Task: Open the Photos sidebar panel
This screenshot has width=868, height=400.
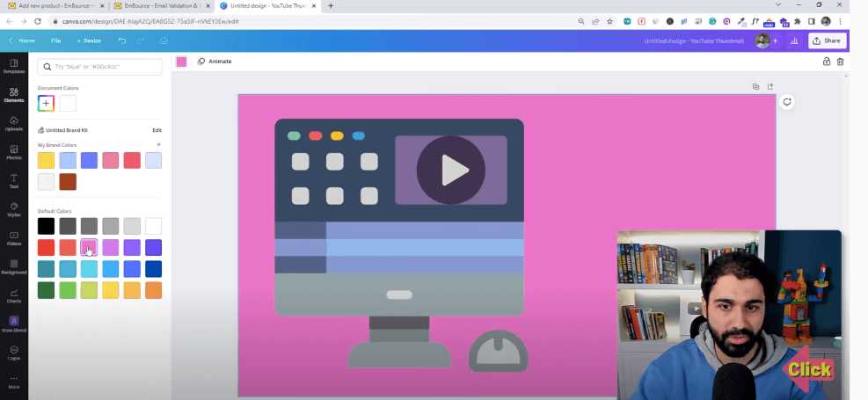Action: (x=14, y=153)
